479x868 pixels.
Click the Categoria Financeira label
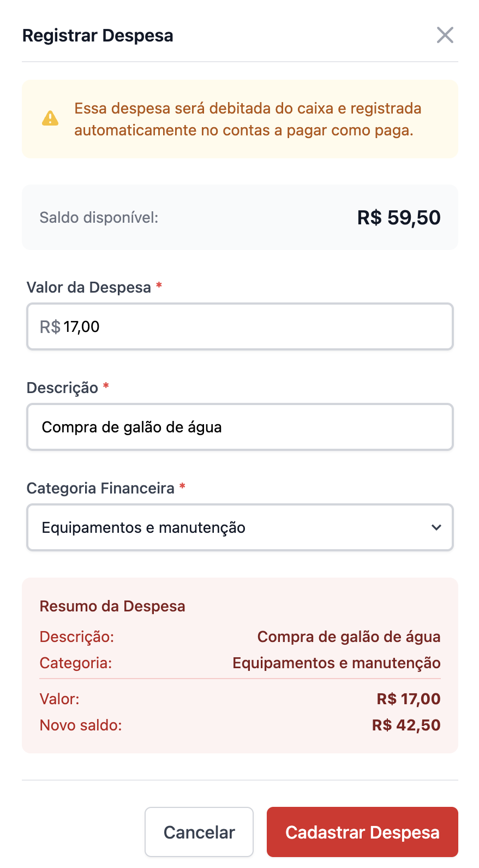100,488
